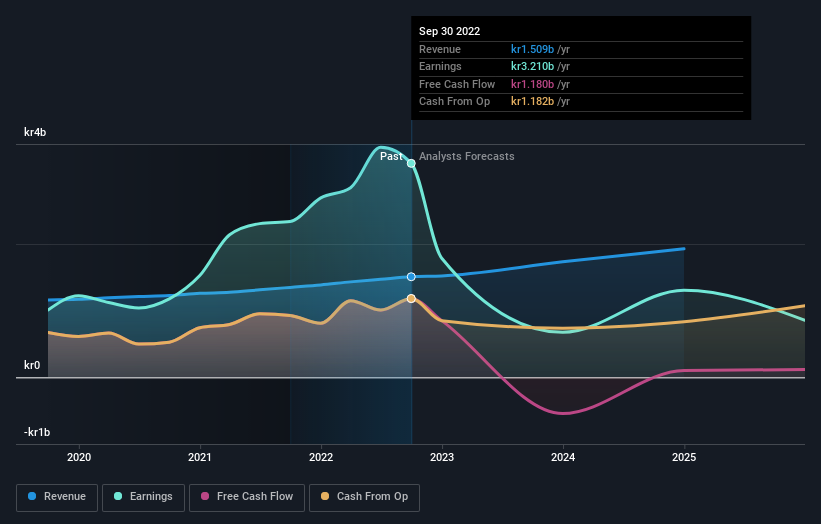Click the Earnings data point at Sep 2022

412,163
